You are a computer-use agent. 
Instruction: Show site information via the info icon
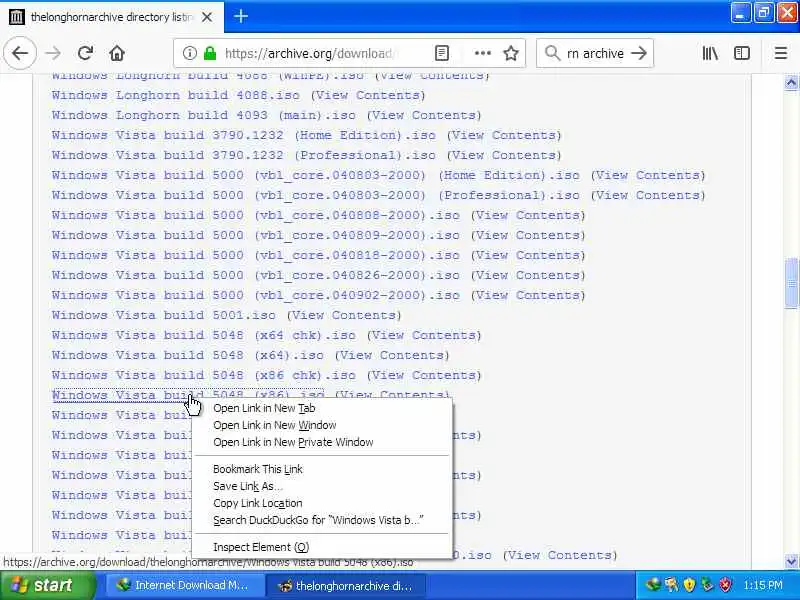click(x=189, y=53)
